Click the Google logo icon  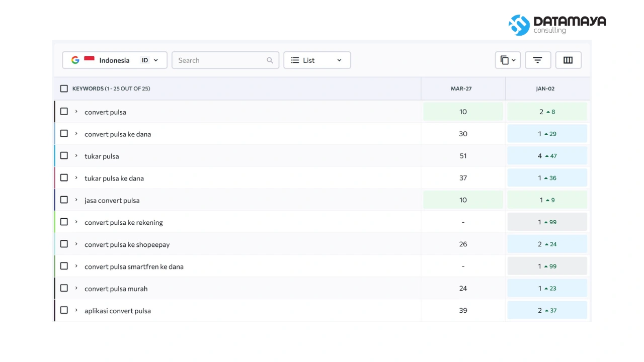pyautogui.click(x=75, y=60)
